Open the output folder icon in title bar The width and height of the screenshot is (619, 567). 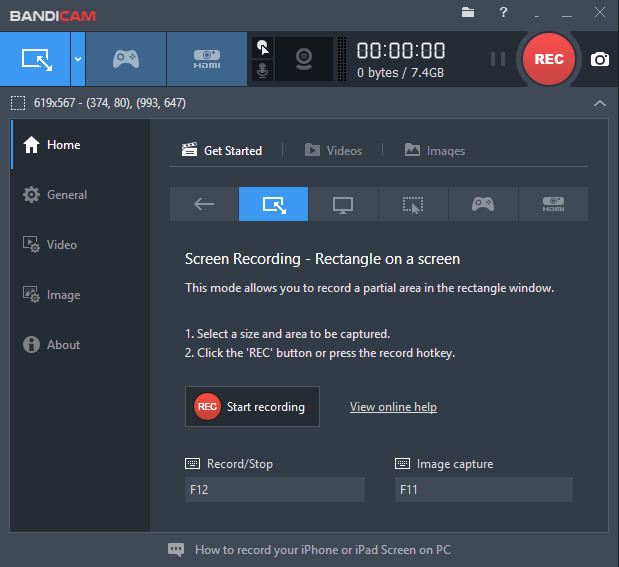pyautogui.click(x=468, y=12)
